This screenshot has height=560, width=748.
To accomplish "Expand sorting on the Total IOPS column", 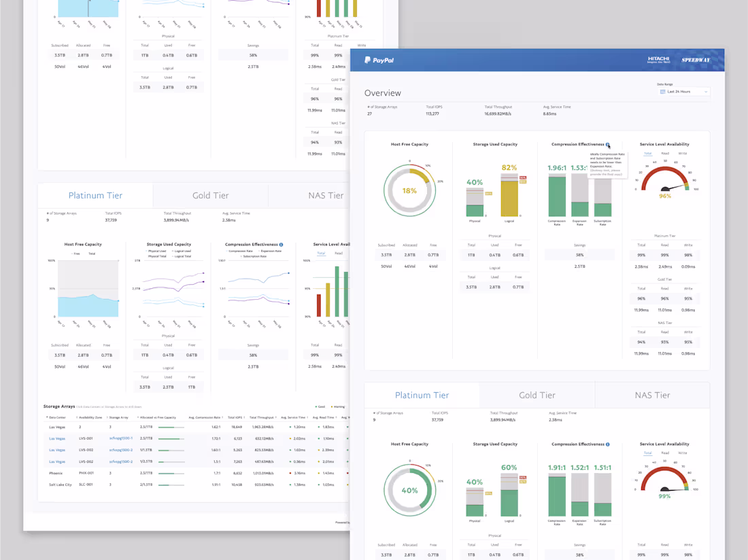I will click(244, 417).
